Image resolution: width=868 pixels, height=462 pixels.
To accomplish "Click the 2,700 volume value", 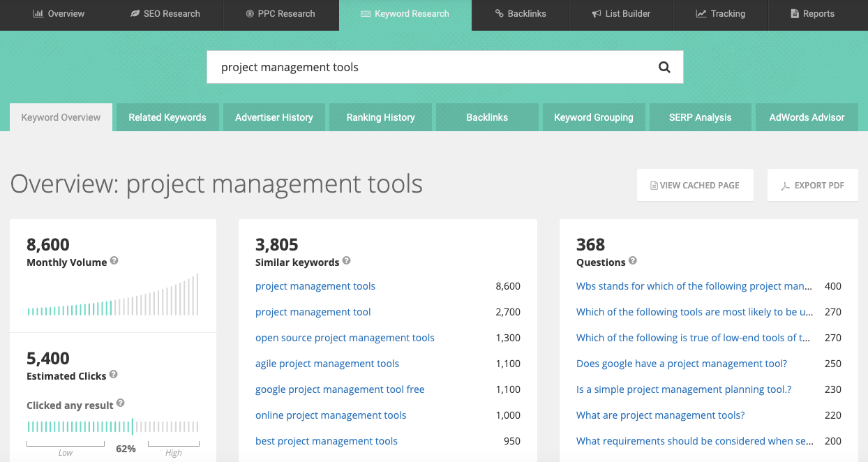I will [x=508, y=312].
